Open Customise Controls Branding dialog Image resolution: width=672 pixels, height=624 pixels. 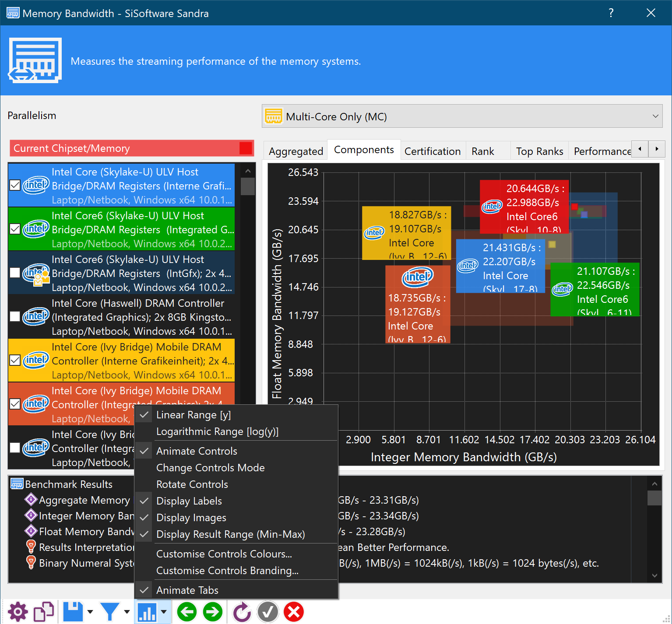tap(236, 570)
